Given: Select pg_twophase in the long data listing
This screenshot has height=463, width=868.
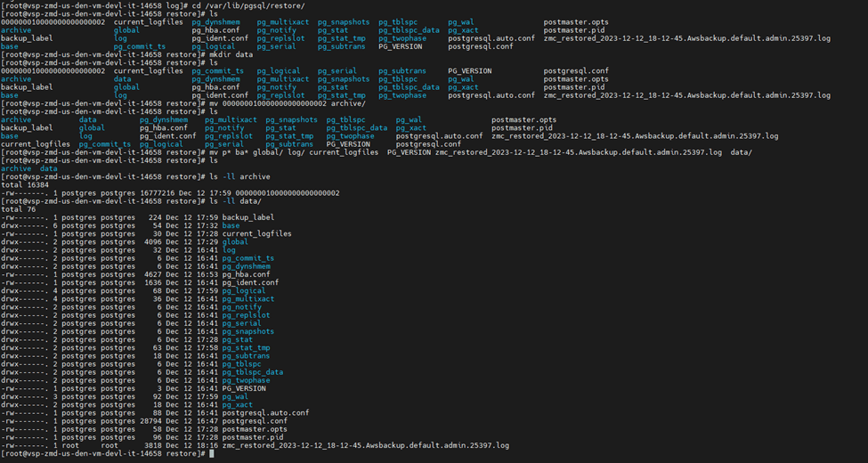Looking at the screenshot, I should tap(247, 380).
